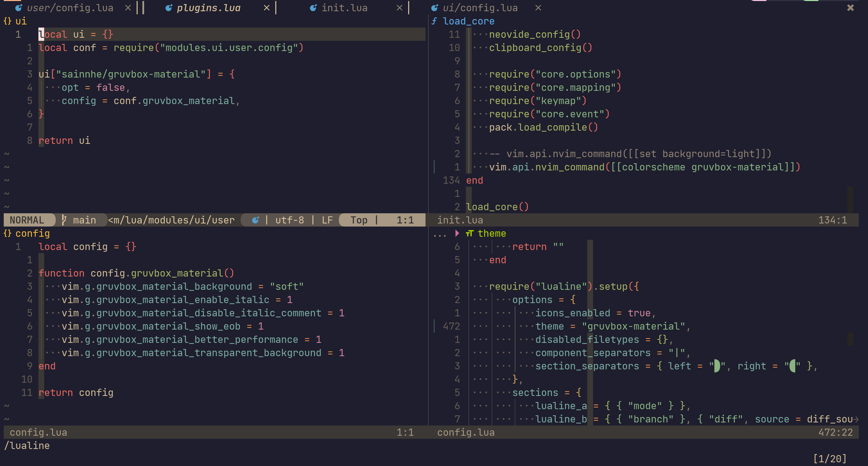
Task: Click the file icon in the bottom statusline
Action: [x=256, y=220]
